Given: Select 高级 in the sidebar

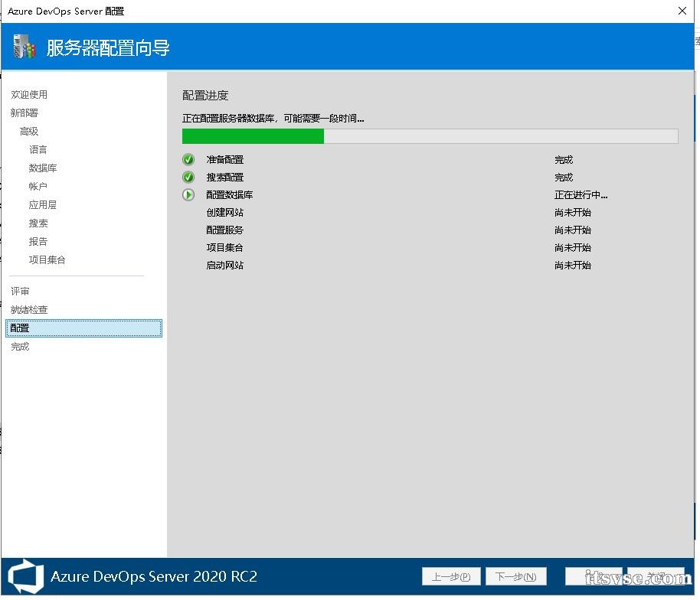Looking at the screenshot, I should tap(29, 131).
